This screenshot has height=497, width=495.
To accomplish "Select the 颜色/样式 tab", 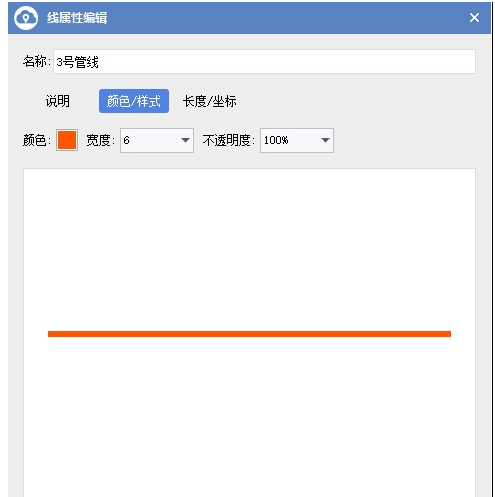I will coord(134,101).
